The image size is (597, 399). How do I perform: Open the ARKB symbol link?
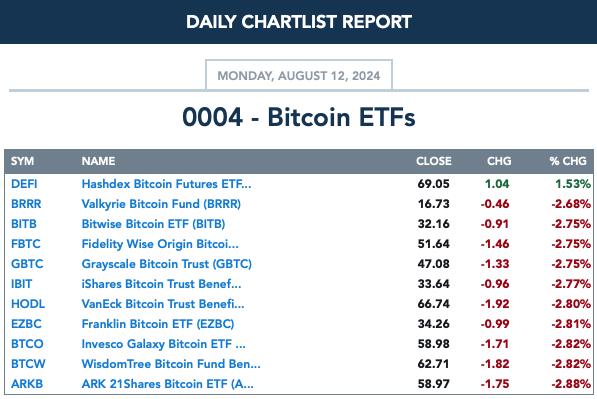click(x=27, y=384)
